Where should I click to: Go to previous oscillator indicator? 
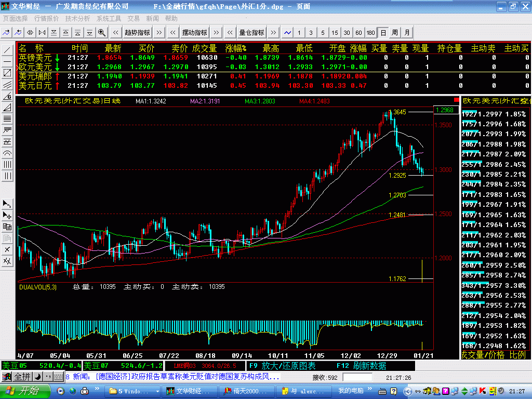pos(173,33)
